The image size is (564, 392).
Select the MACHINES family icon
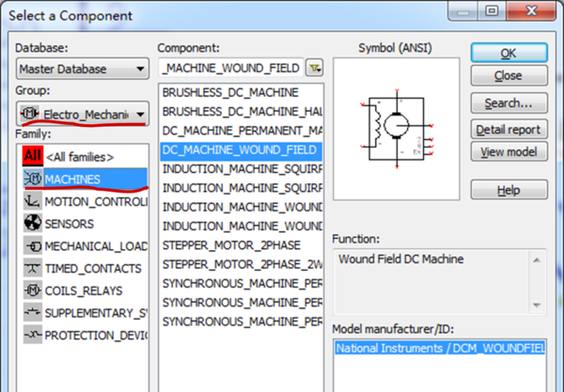[31, 179]
